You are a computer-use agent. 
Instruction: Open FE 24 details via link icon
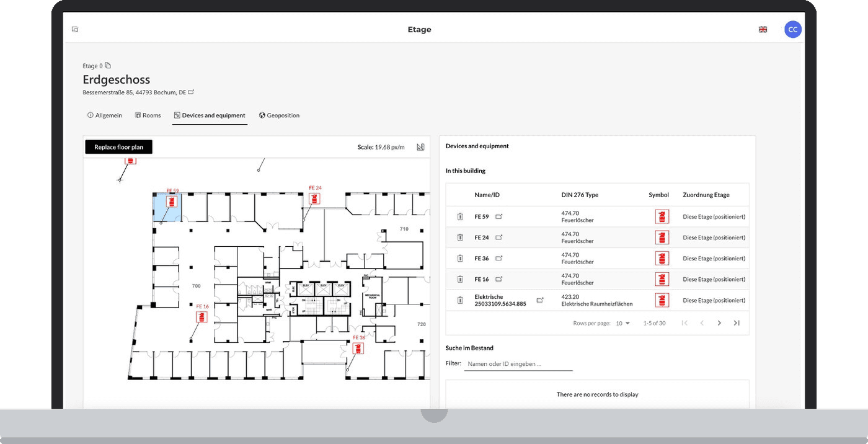499,237
